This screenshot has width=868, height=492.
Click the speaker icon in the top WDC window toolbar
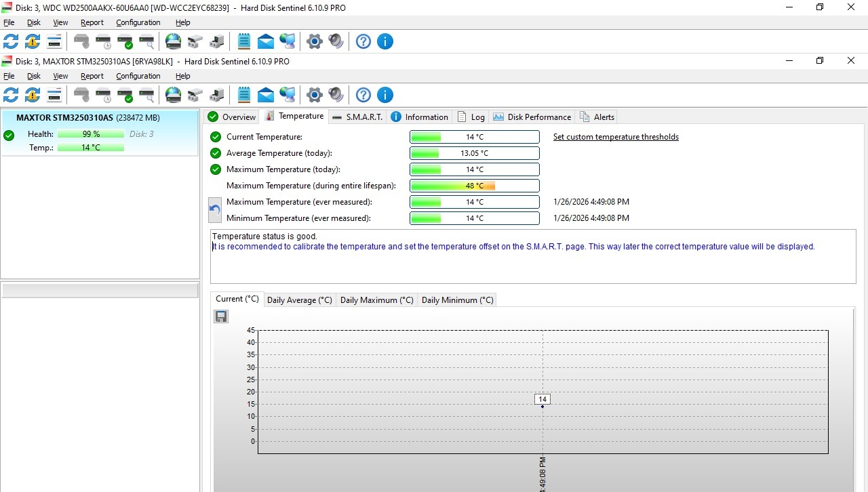(336, 41)
